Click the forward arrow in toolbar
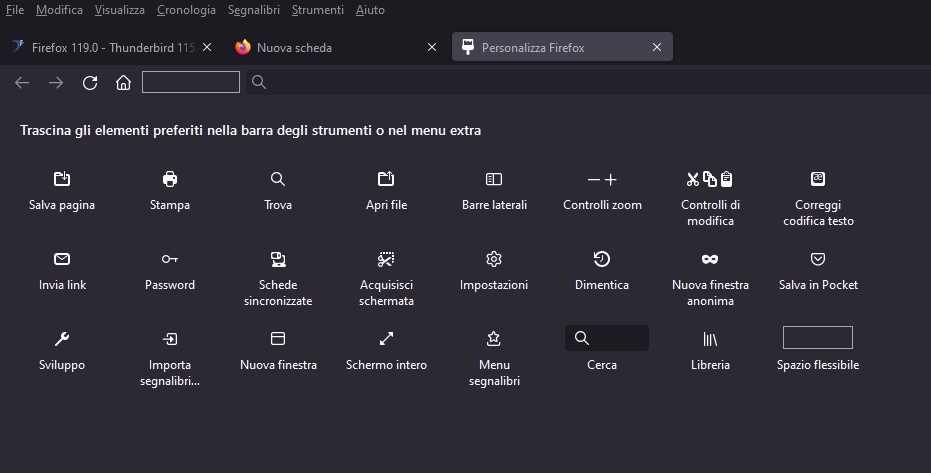Viewport: 931px width, 473px height. (x=56, y=82)
